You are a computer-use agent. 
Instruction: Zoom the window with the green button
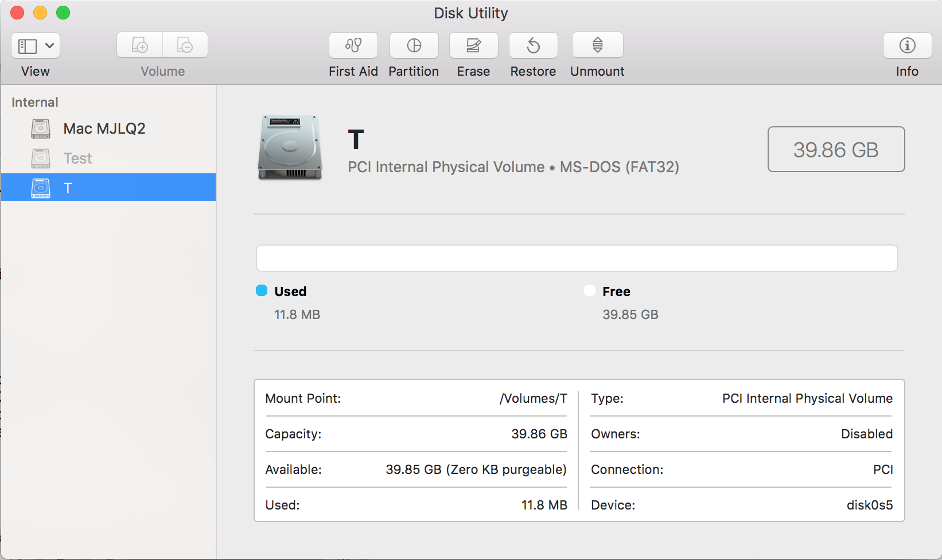[x=63, y=13]
